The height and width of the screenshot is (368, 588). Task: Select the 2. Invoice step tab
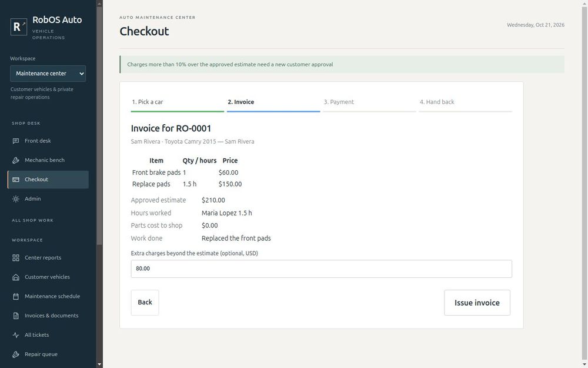pos(273,102)
